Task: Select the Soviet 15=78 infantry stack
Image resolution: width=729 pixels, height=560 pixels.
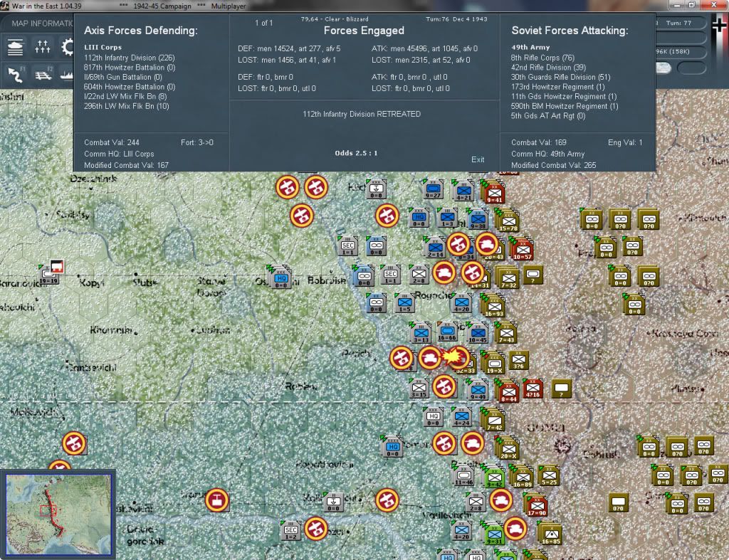Action: (508, 221)
